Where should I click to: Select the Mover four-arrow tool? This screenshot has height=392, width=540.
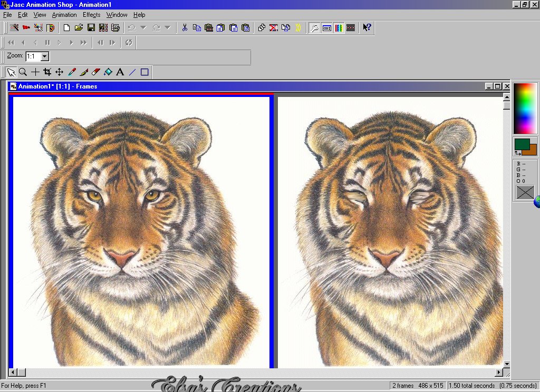click(60, 72)
